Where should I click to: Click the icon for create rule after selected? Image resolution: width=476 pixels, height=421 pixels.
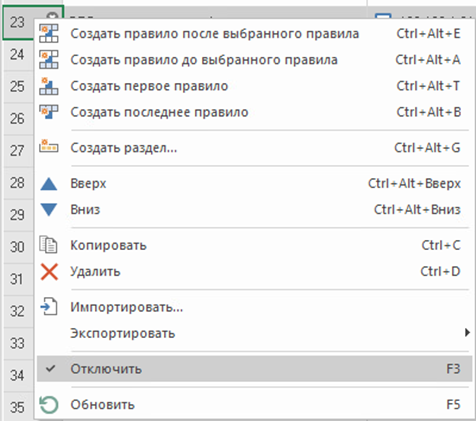click(49, 33)
